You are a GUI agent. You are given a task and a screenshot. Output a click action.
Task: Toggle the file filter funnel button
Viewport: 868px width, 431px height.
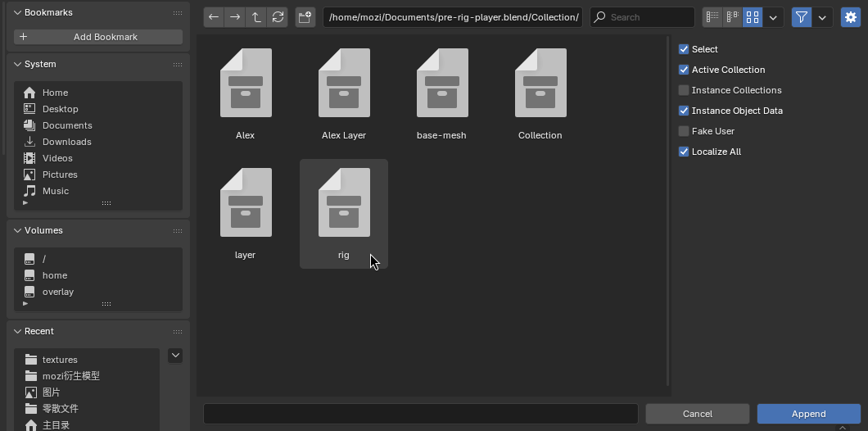click(x=802, y=17)
